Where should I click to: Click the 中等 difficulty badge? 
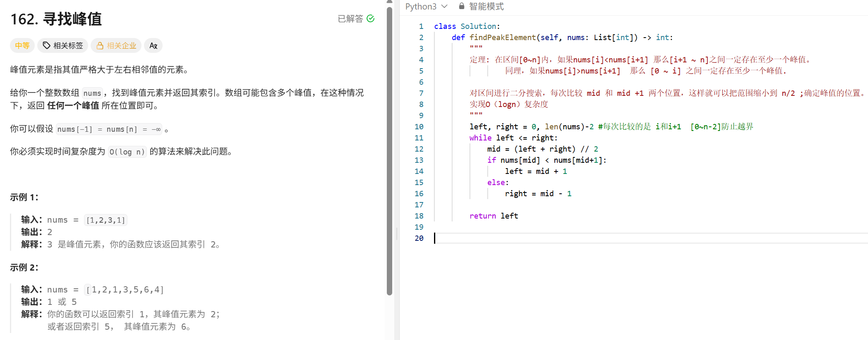22,45
